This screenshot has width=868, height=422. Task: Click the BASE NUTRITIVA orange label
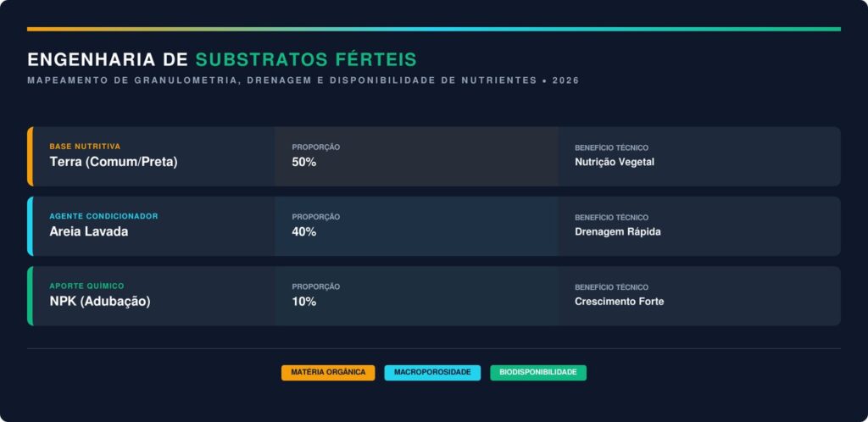(85, 147)
